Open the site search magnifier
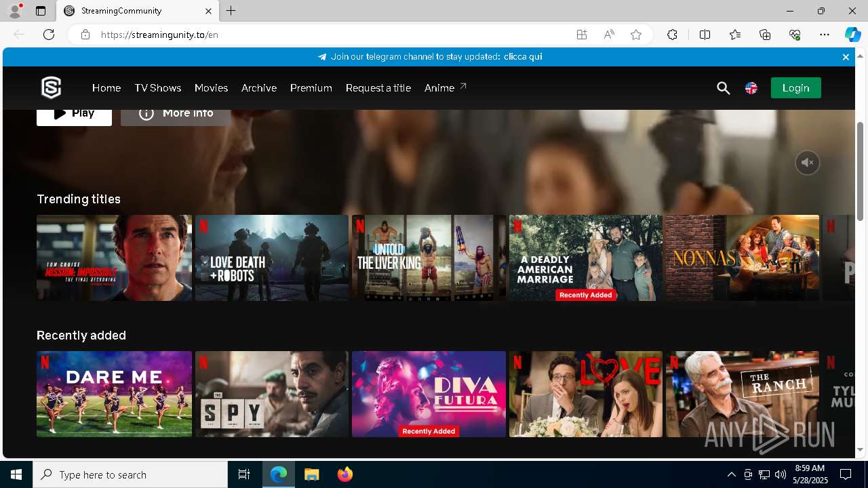The height and width of the screenshot is (488, 868). (724, 88)
